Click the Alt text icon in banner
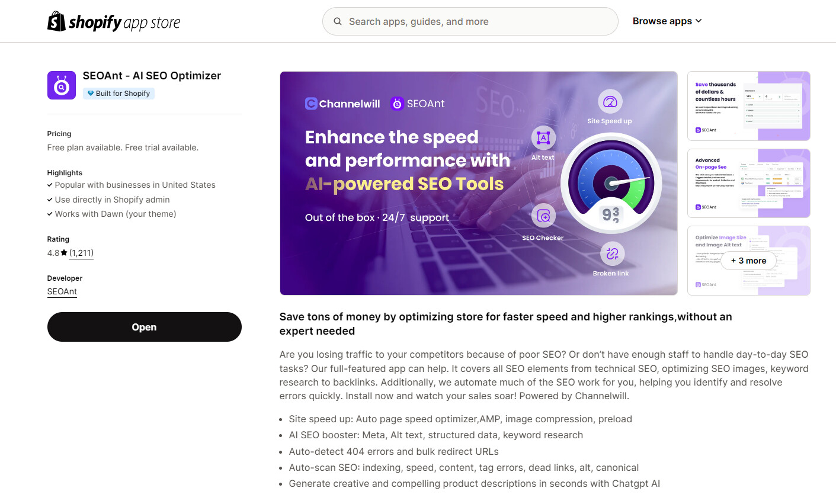 (x=543, y=138)
